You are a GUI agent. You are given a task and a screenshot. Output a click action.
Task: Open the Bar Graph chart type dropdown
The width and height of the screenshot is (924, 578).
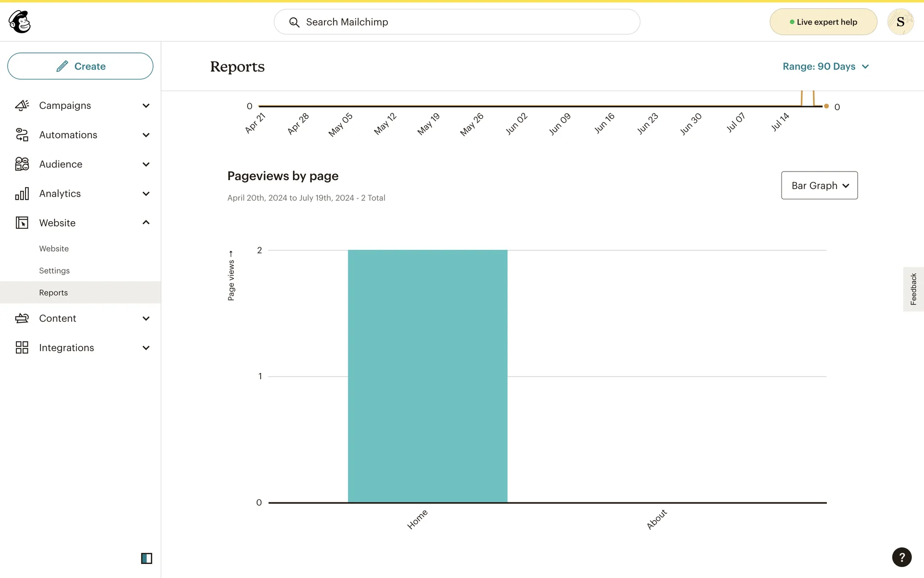819,185
